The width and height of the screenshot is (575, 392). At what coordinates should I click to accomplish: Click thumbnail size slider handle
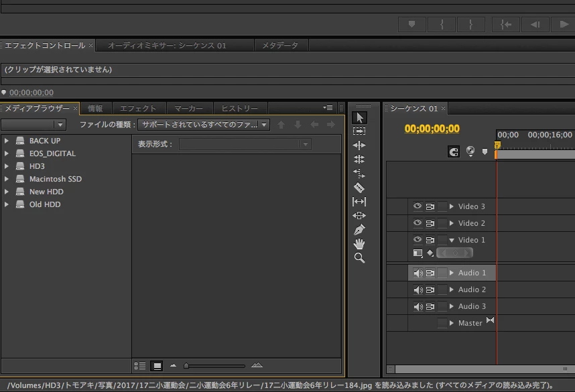tap(186, 366)
